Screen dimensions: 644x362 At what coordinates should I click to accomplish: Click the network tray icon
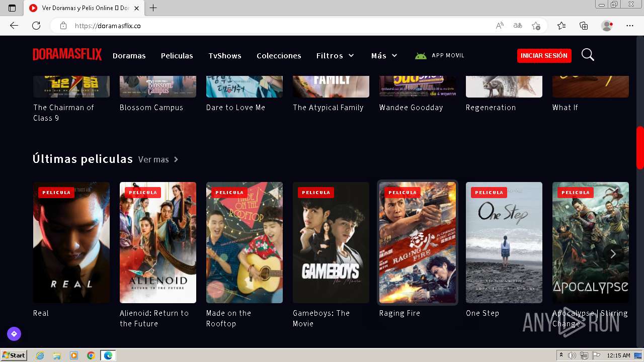click(x=584, y=355)
